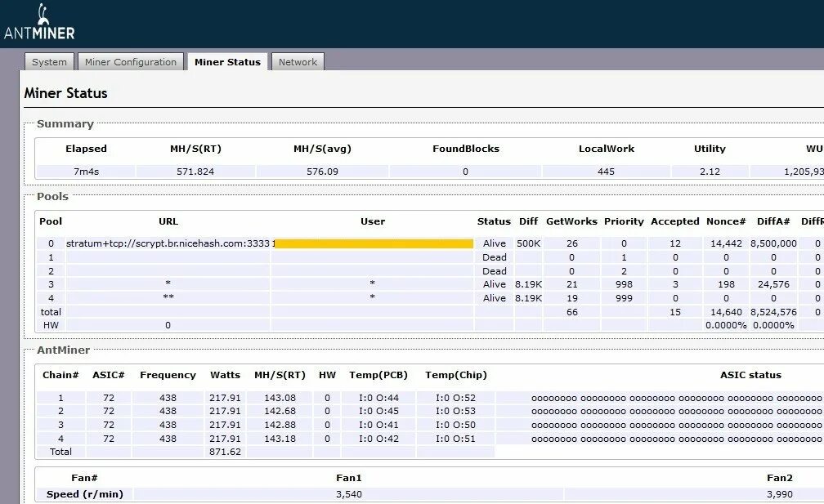Screen dimensions: 824x504
Task: Click Utility value 2.12
Action: 710,172
